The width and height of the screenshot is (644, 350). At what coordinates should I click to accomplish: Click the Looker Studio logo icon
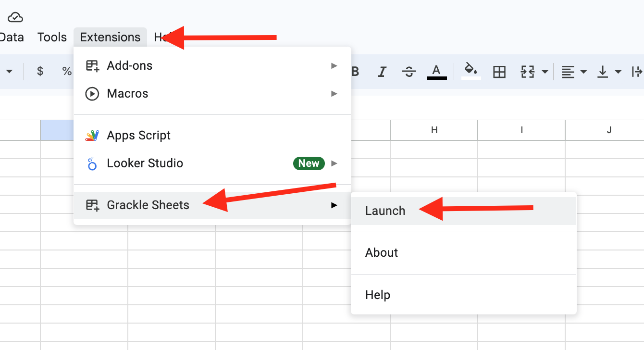pos(92,164)
